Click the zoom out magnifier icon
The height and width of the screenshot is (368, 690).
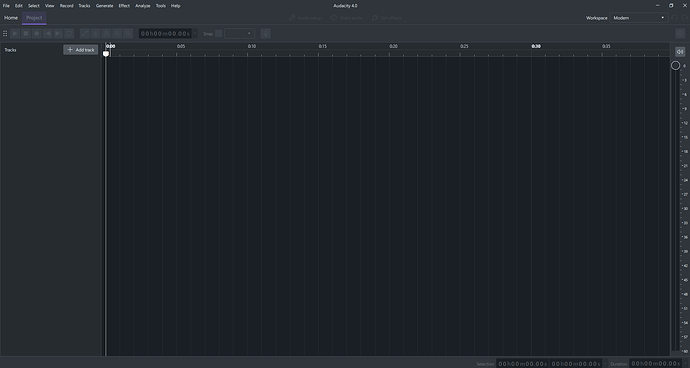coord(128,33)
